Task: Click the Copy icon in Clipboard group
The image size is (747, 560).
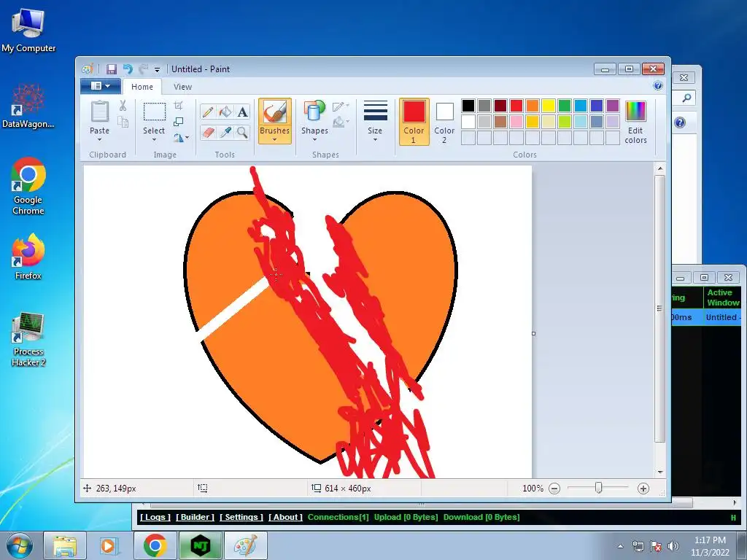Action: (x=123, y=122)
